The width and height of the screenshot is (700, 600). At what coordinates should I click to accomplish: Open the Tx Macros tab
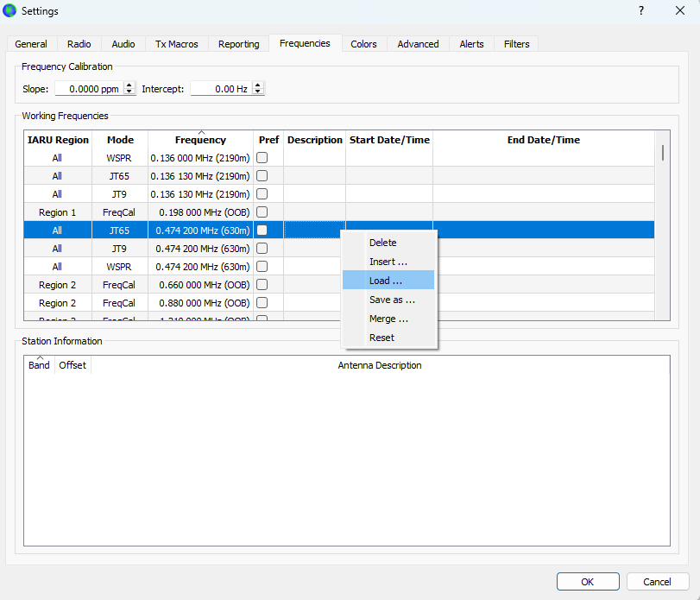[x=176, y=44]
